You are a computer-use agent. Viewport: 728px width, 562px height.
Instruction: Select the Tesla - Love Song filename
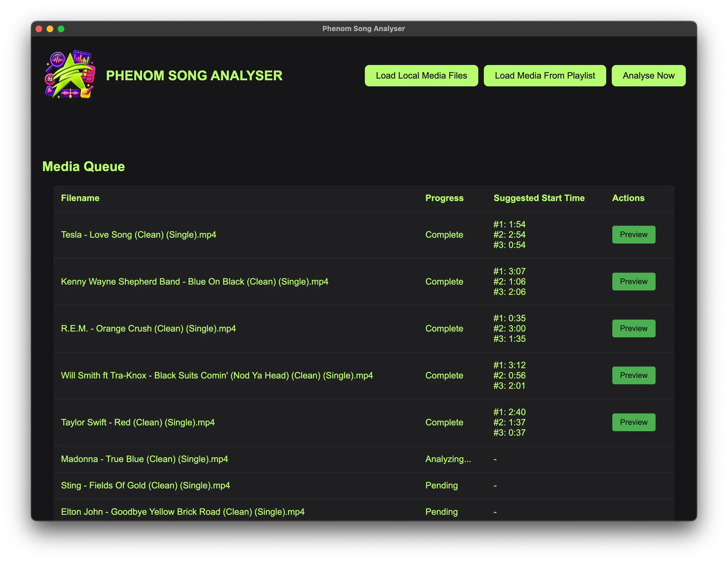click(x=138, y=235)
